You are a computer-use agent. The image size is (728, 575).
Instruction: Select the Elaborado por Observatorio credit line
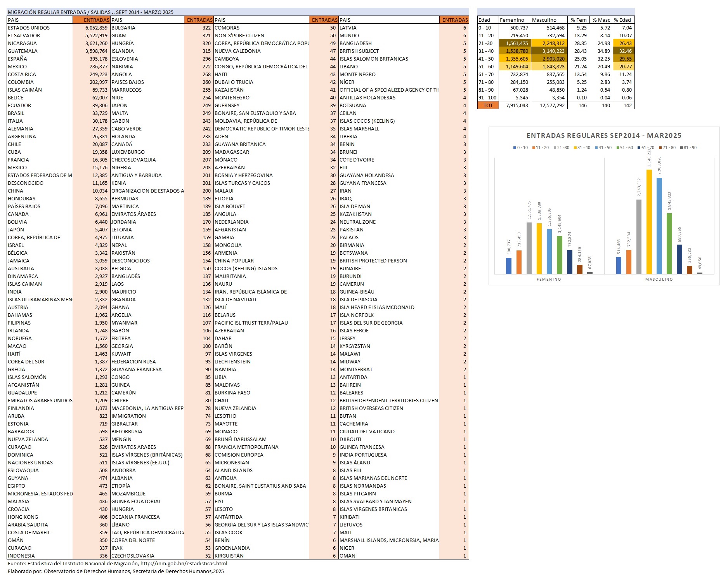pos(116,571)
